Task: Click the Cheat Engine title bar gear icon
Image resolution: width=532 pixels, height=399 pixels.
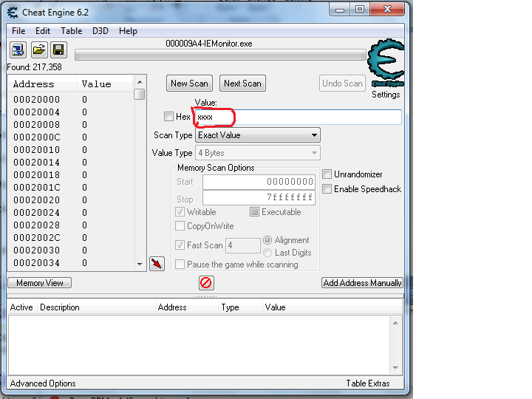Action: click(13, 13)
